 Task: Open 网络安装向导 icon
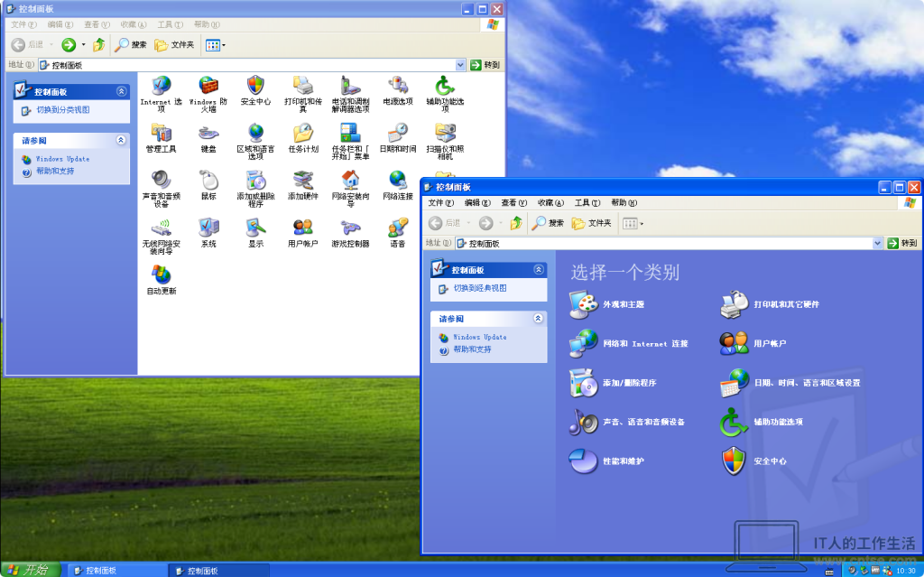(x=351, y=188)
